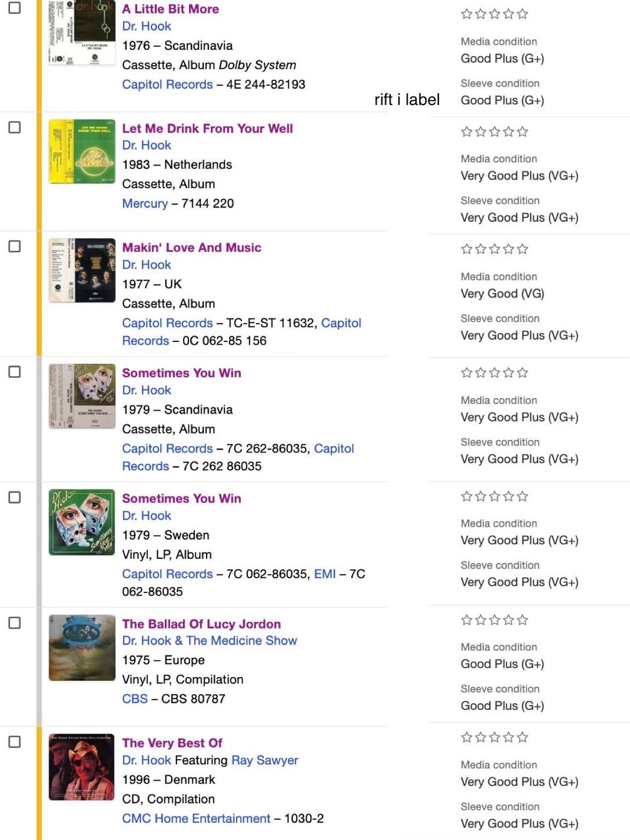Viewport: 630px width, 840px height.
Task: Rate A Little Bit More five stars
Action: pos(522,14)
